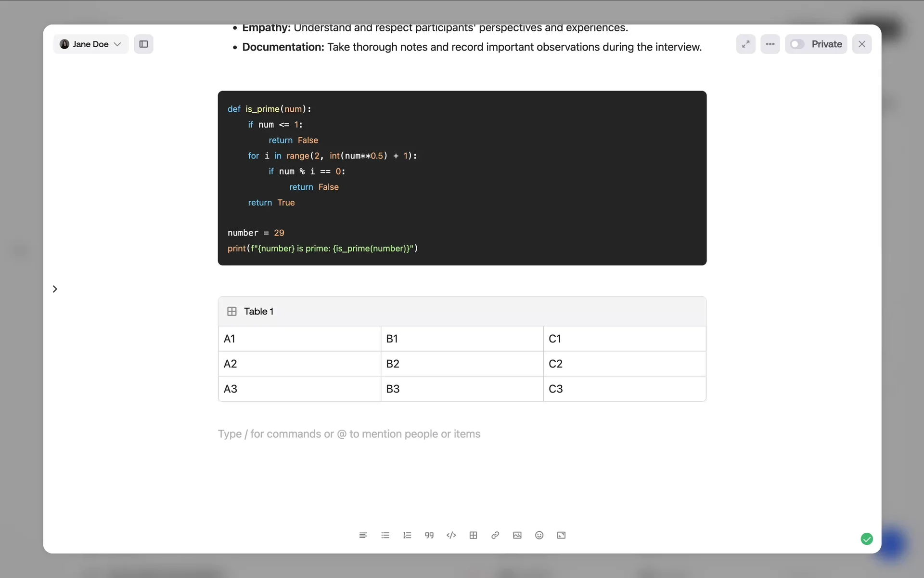Insert an image into the note
Image resolution: width=924 pixels, height=578 pixels.
point(517,535)
